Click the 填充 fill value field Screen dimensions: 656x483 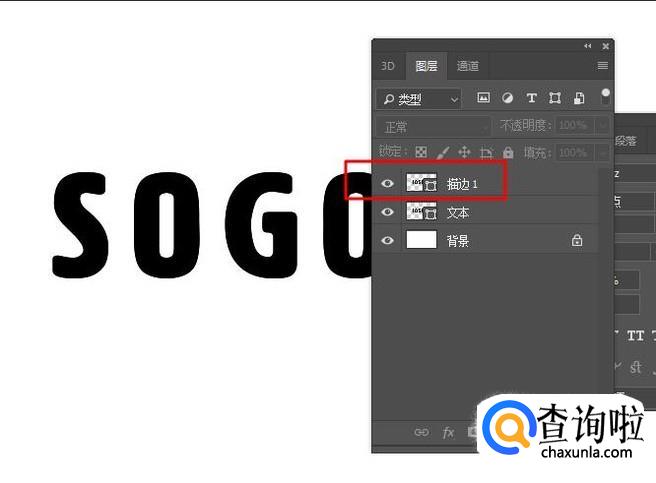click(x=575, y=152)
